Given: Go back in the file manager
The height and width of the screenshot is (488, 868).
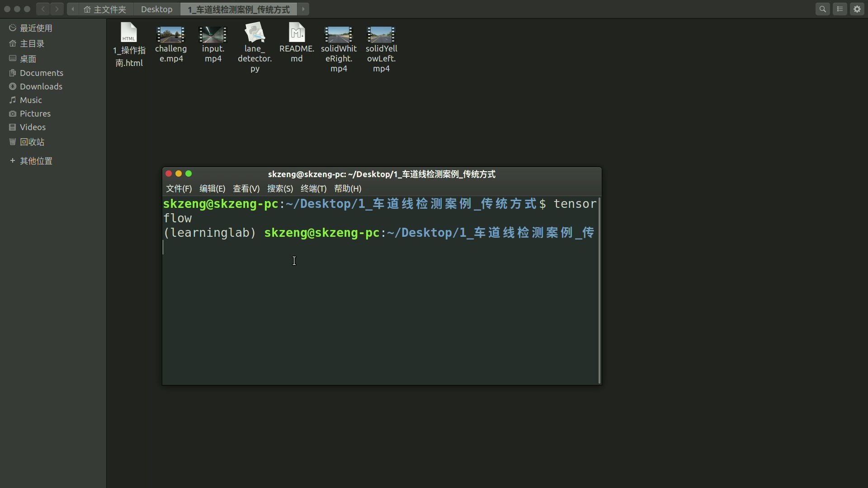Looking at the screenshot, I should [x=43, y=9].
